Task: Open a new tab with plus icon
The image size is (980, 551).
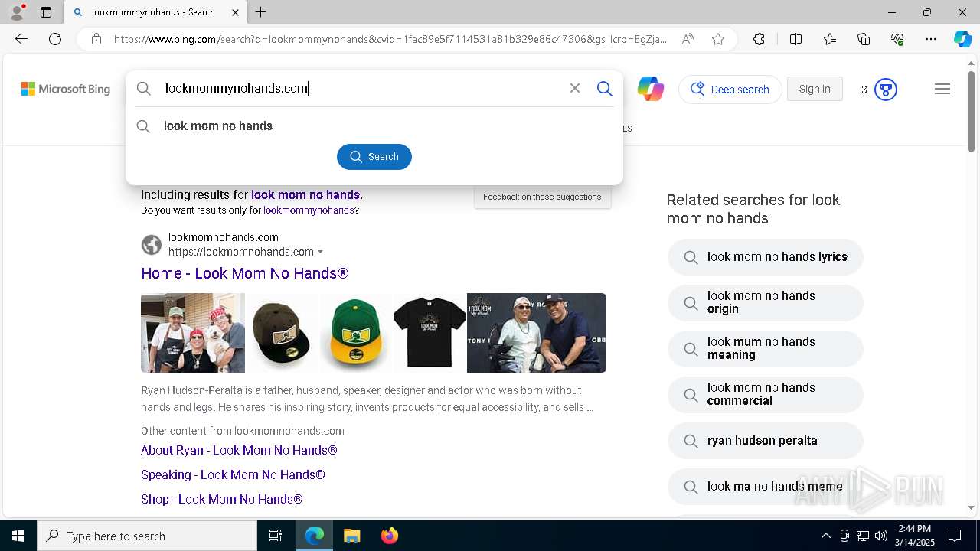Action: tap(261, 12)
